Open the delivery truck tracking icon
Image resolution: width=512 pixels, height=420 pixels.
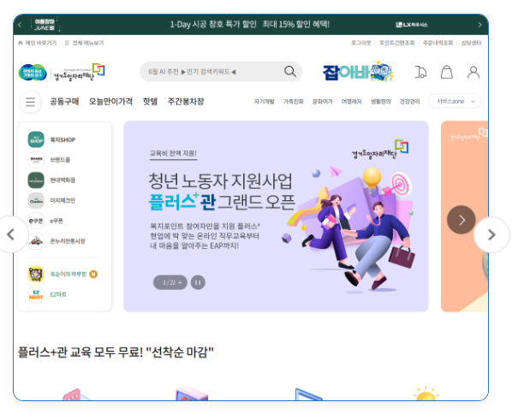pos(420,72)
